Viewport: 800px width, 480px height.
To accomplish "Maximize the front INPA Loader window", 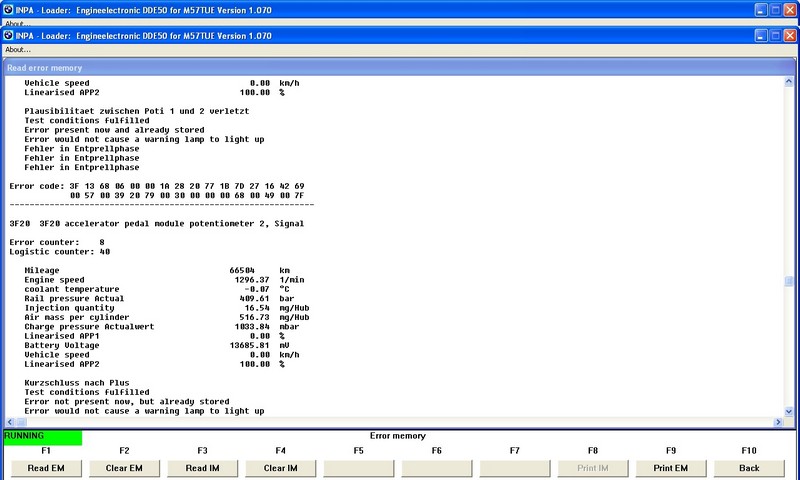I will (771, 35).
